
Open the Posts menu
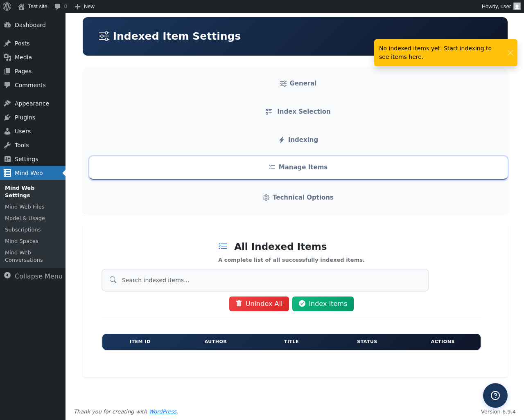pos(33,43)
